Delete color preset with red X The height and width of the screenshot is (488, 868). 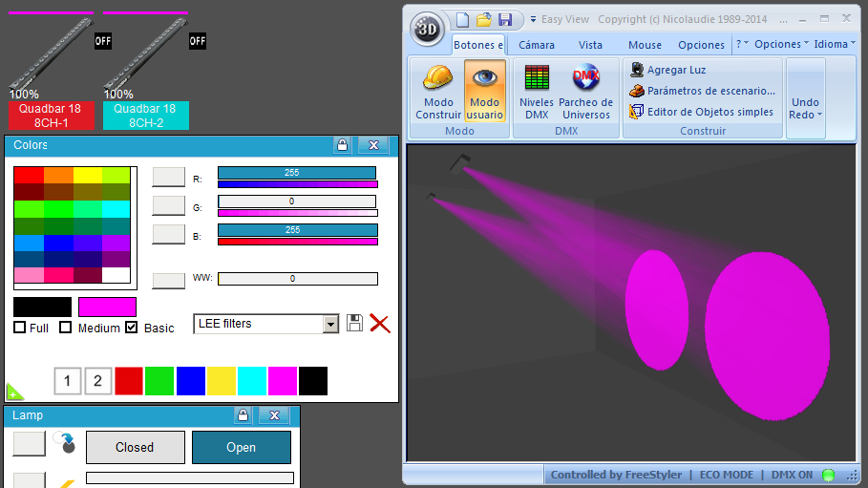pyautogui.click(x=380, y=324)
